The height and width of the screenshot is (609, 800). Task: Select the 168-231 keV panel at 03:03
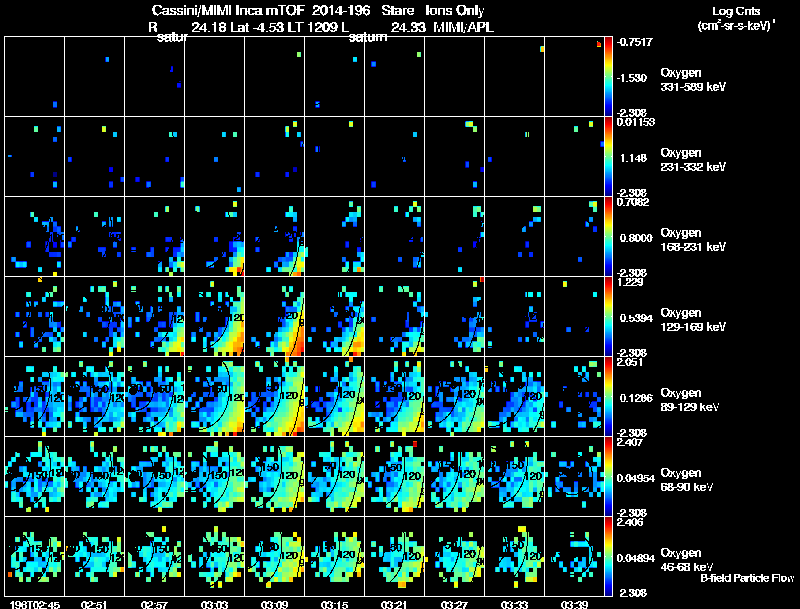click(215, 237)
